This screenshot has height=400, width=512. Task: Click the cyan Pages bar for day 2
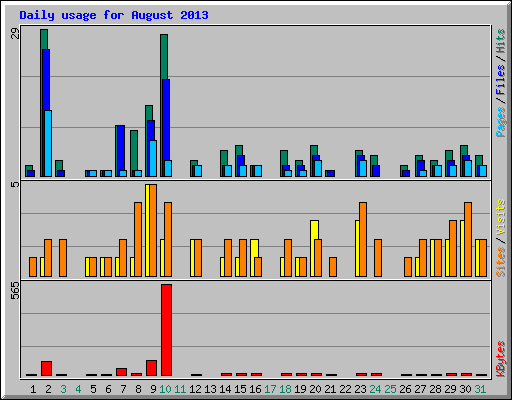tap(48, 143)
